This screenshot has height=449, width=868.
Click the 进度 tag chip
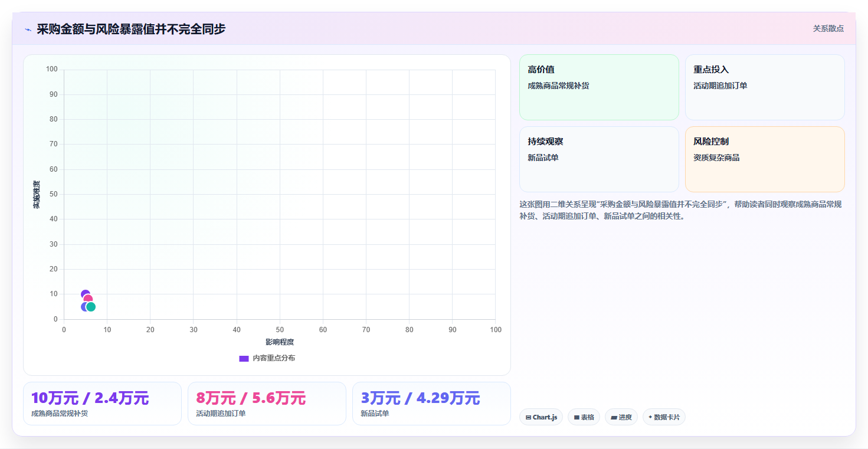[x=621, y=417]
